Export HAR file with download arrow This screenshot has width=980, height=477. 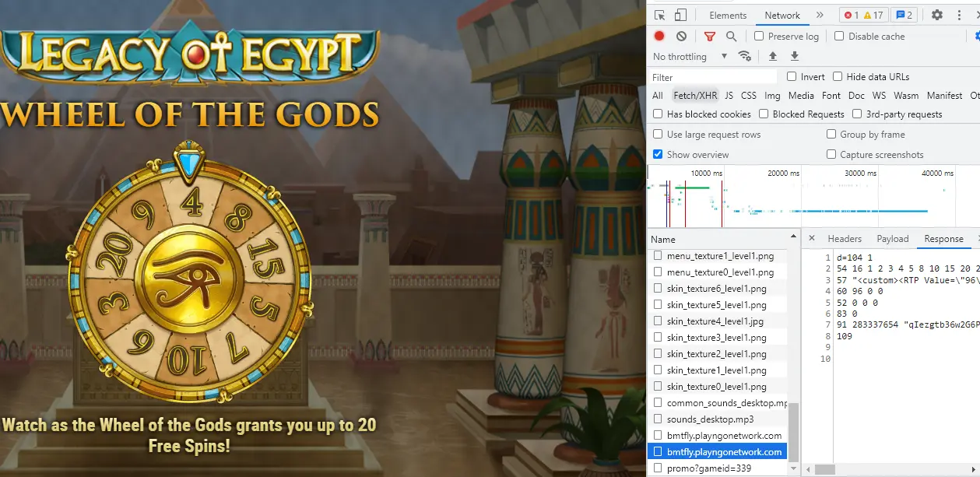[795, 56]
